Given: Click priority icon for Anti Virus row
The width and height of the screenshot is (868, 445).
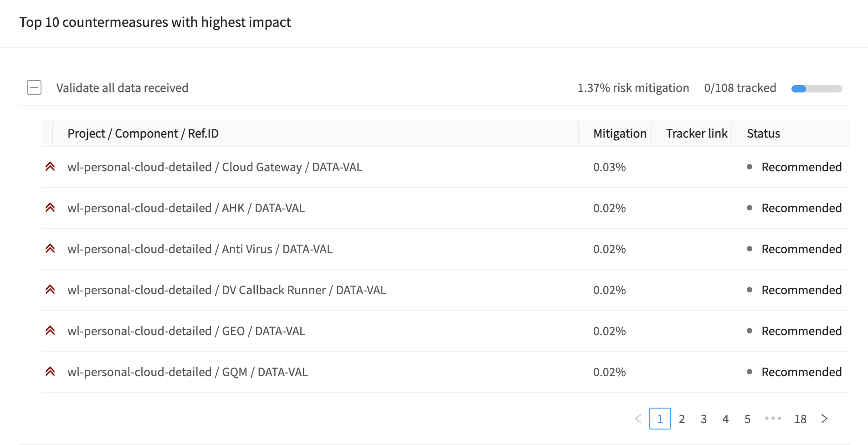Looking at the screenshot, I should click(50, 249).
